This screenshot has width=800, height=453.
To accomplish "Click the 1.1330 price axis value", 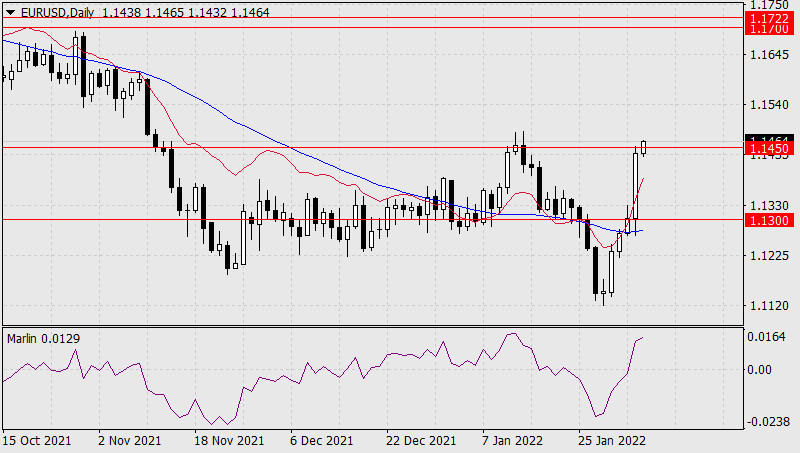I will pos(769,206).
